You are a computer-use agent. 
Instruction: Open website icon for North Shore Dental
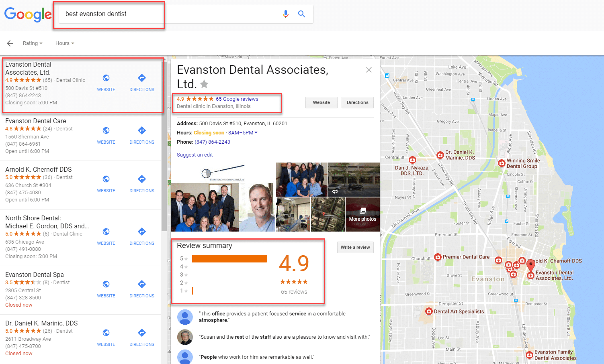tap(106, 232)
